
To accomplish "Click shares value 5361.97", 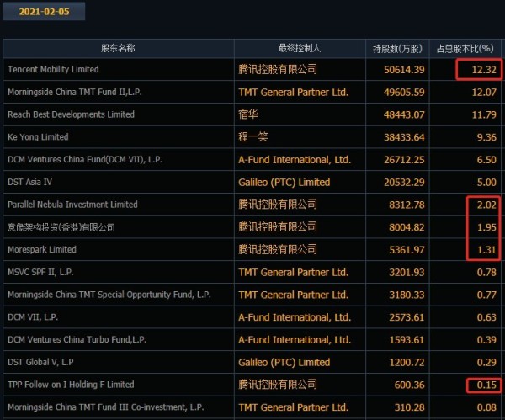I will click(x=407, y=250).
